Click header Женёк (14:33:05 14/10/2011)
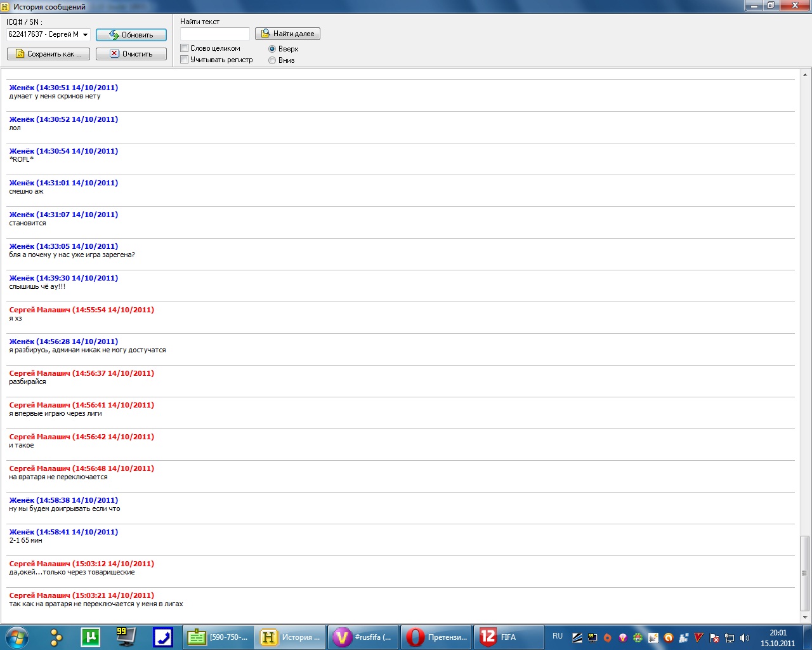812x650 pixels. [x=63, y=246]
